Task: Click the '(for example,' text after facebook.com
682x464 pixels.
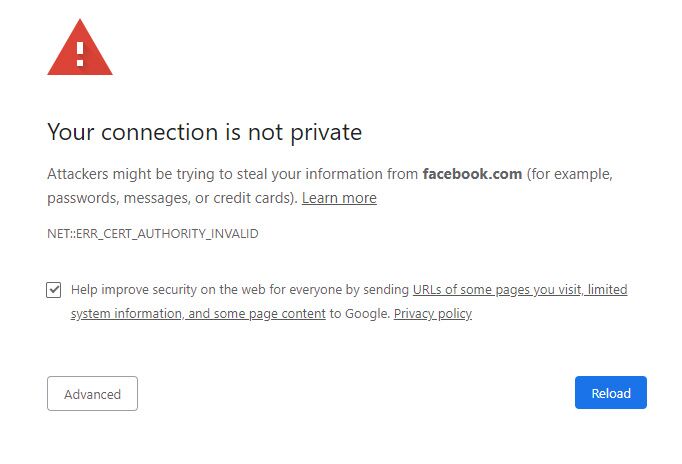Action: (x=570, y=174)
